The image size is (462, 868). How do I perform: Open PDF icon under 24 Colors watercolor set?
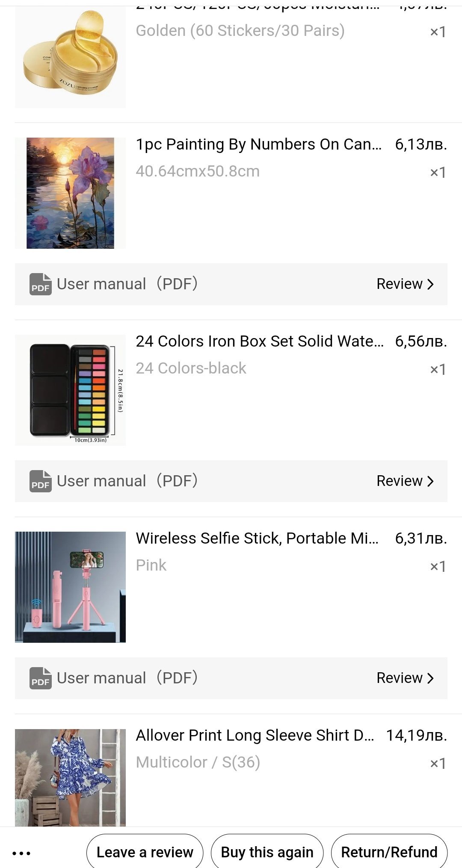click(x=40, y=481)
